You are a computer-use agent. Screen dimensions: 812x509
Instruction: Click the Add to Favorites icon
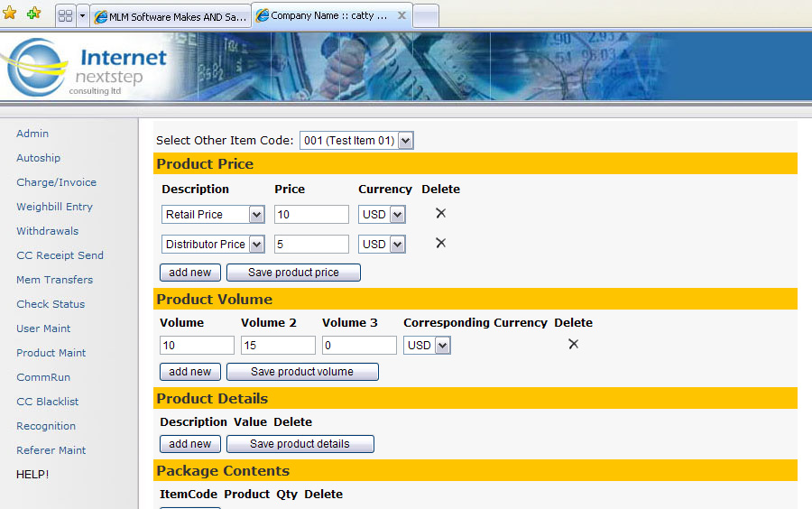coord(33,14)
